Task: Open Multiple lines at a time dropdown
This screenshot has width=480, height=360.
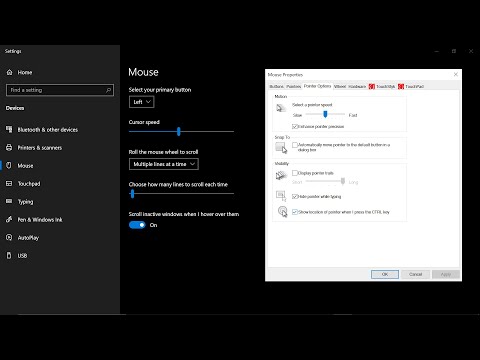Action: coord(164,164)
